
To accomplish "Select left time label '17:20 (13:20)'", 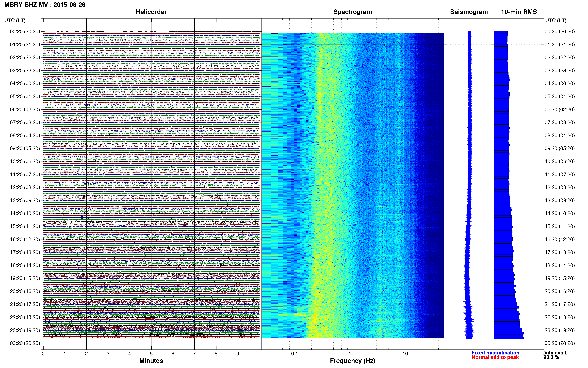I will [25, 252].
